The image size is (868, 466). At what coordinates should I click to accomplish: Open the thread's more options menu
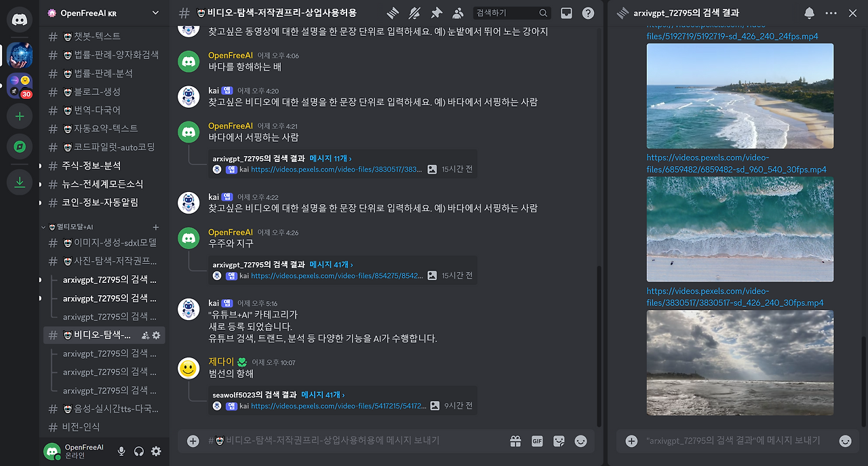tap(830, 12)
